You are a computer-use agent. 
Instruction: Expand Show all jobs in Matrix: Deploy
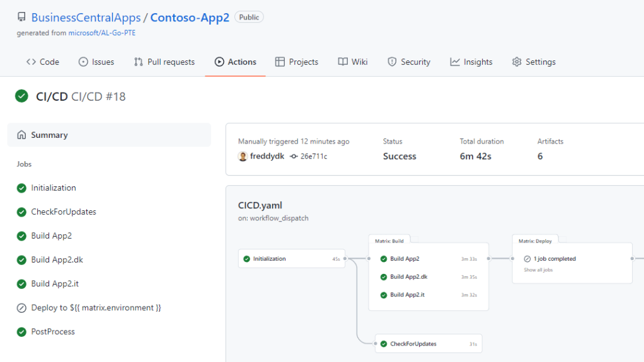[x=538, y=270]
